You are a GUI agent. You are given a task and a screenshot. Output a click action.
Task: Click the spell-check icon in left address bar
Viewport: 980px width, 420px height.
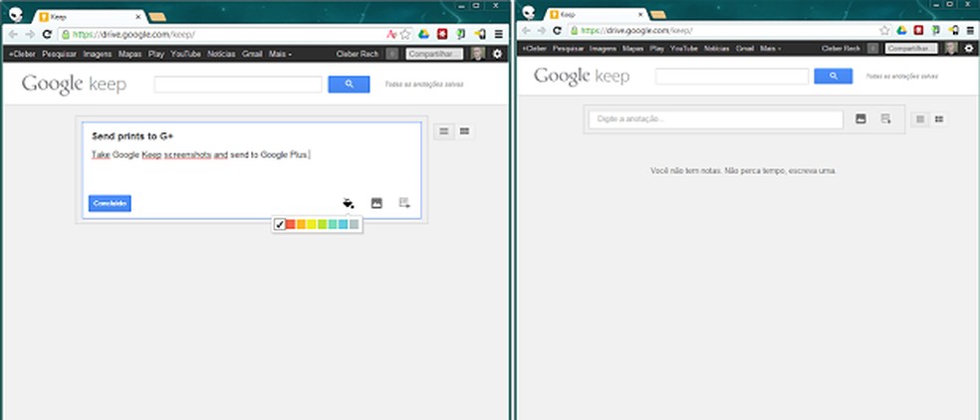click(x=391, y=35)
